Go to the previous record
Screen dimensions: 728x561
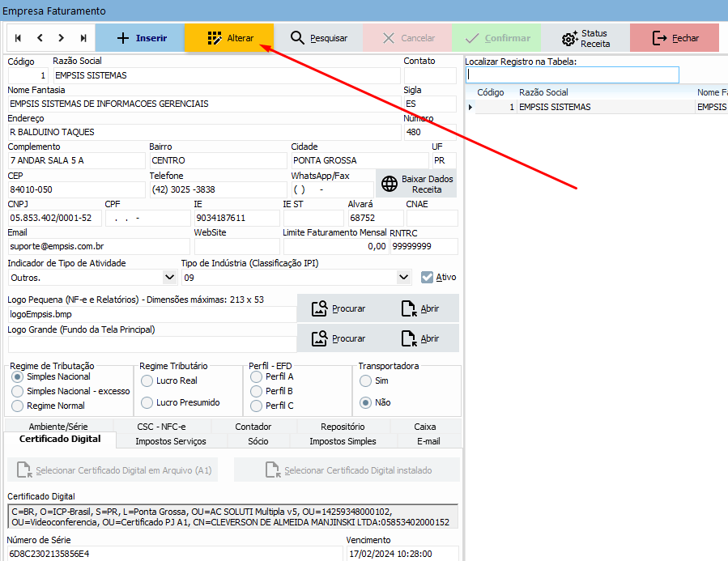40,38
